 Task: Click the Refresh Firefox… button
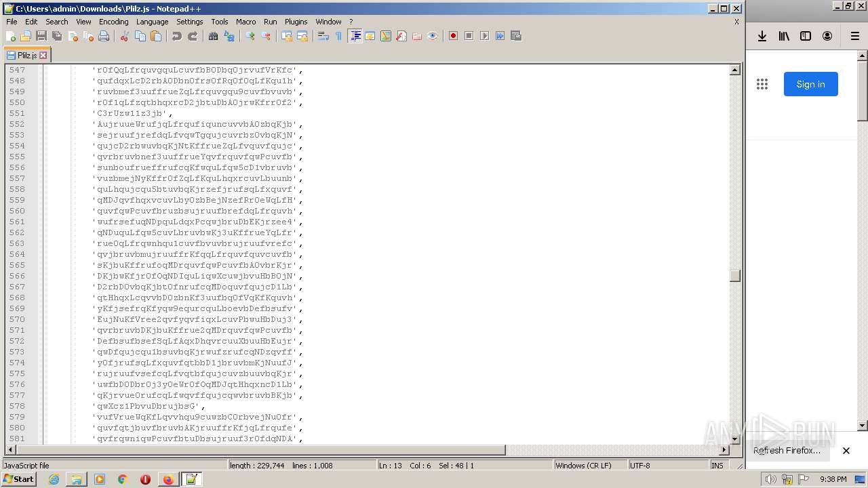[787, 451]
